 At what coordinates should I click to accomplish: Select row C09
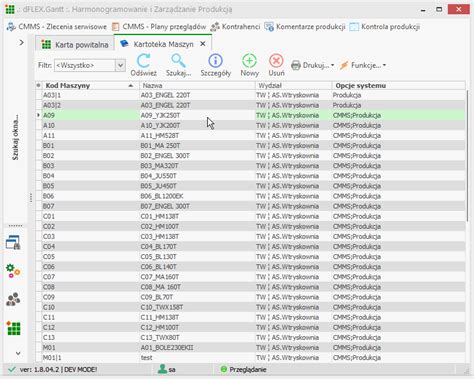[250, 297]
